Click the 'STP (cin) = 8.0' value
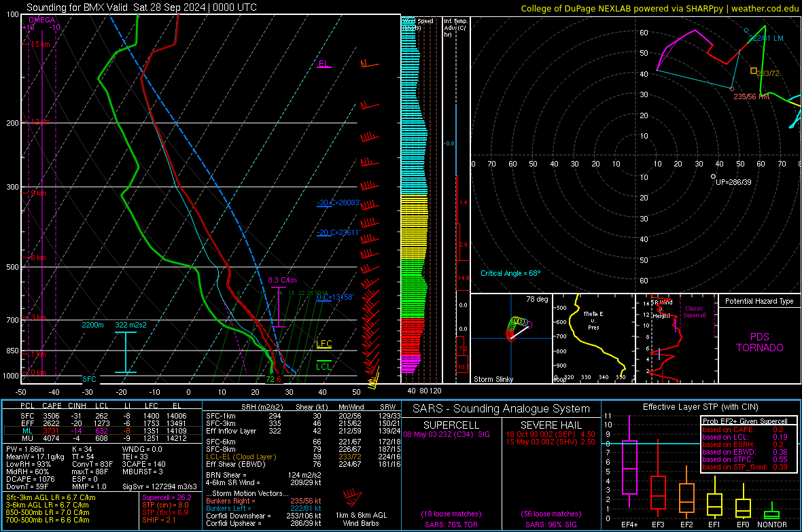This screenshot has height=532, width=802. click(x=165, y=505)
